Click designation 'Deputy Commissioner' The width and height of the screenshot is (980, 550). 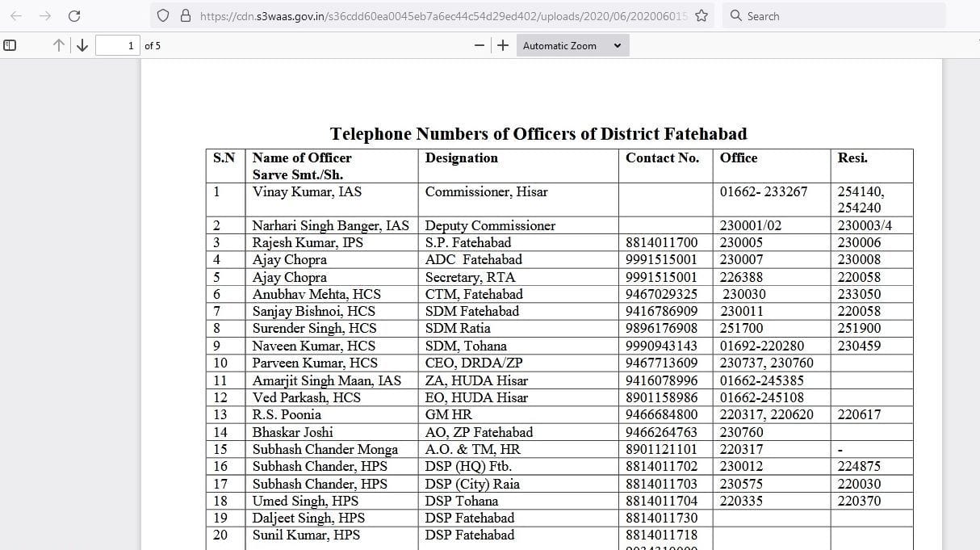491,225
